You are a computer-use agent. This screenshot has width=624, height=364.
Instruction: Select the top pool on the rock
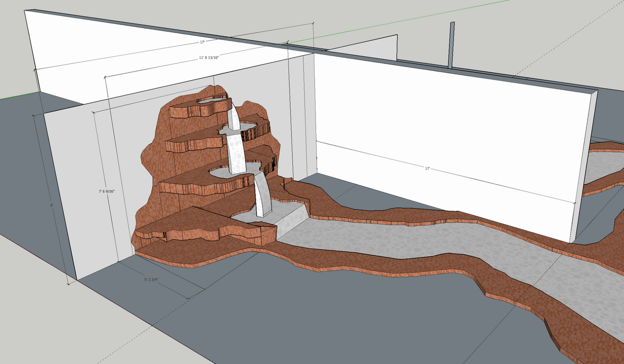pyautogui.click(x=213, y=98)
